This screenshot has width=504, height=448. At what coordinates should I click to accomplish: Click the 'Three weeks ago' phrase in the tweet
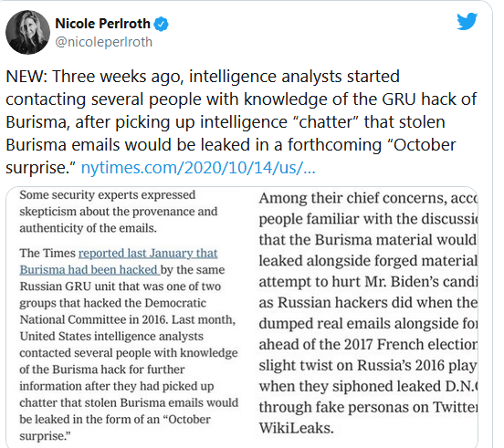coord(118,77)
